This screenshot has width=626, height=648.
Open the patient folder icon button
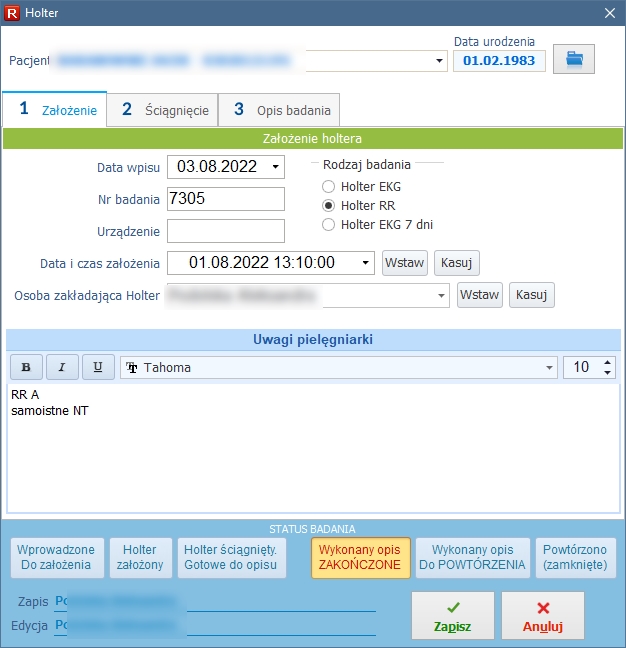click(x=573, y=59)
